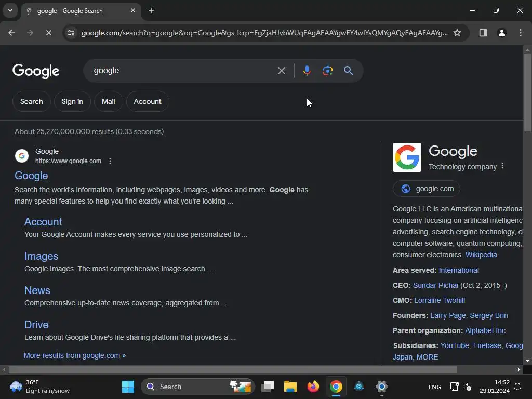Open the Wikipedia link in description
This screenshot has width=532, height=399.
click(x=481, y=255)
